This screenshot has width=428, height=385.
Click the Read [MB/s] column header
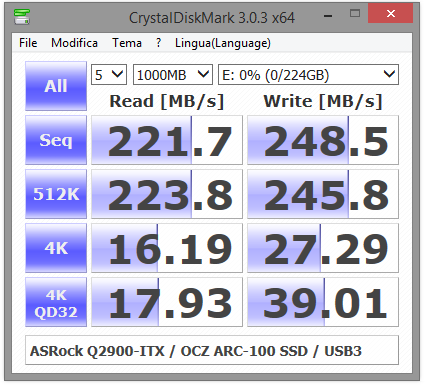tap(167, 101)
